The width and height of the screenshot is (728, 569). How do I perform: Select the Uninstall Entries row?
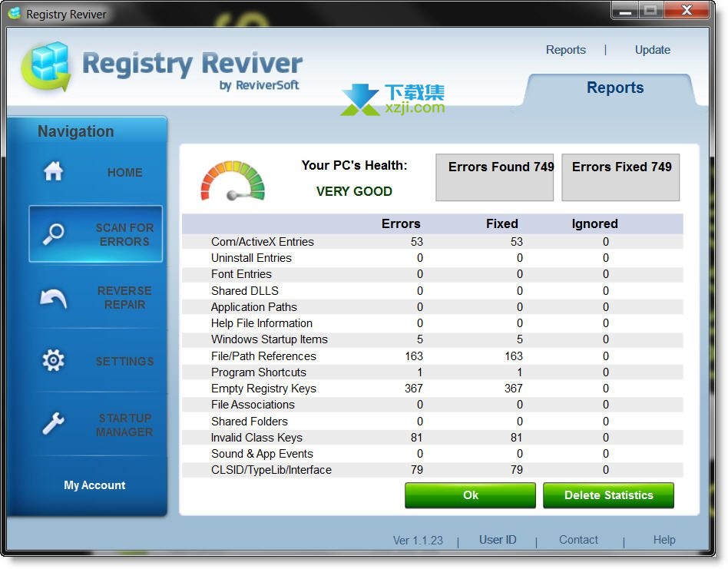(432, 258)
